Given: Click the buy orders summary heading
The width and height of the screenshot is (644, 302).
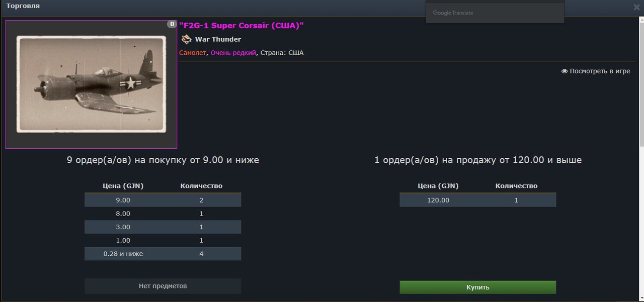Looking at the screenshot, I should 163,160.
